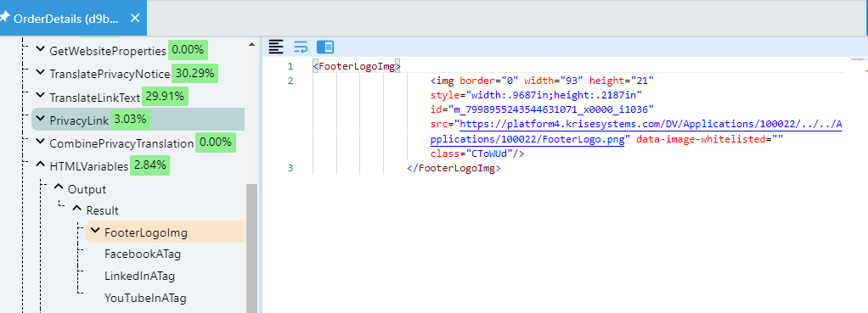Expand the GetWebsiteProperties node

40,50
